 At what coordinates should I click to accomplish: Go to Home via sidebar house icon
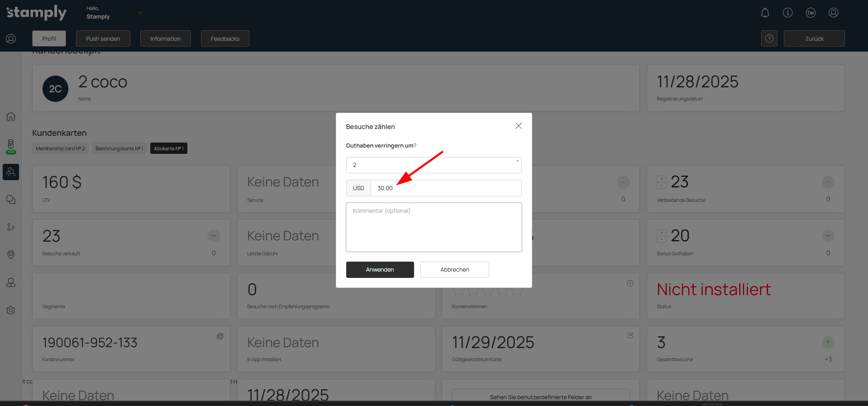coord(11,116)
